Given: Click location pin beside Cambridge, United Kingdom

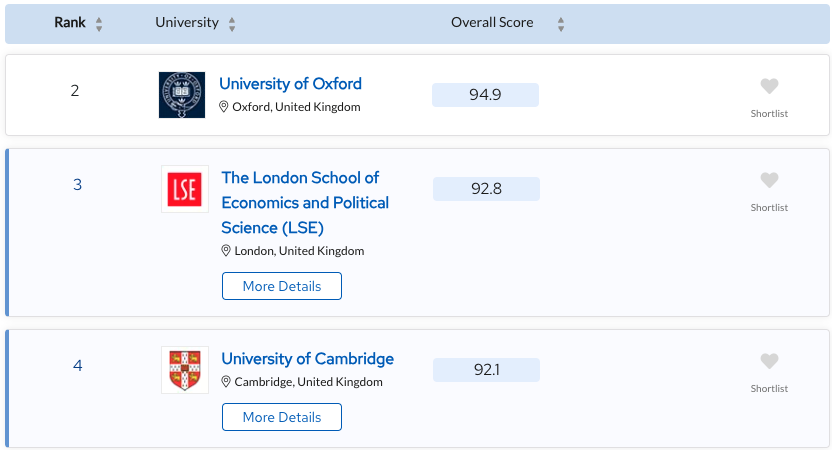Looking at the screenshot, I should (226, 382).
